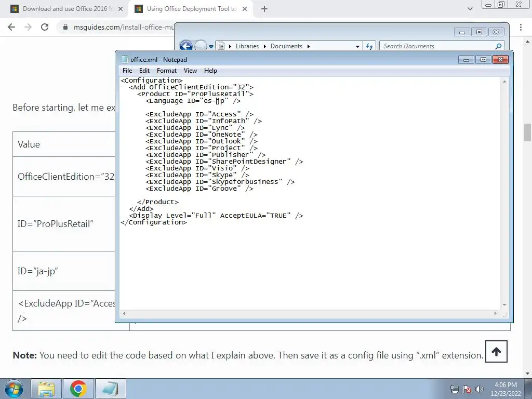532x399 pixels.
Task: Click Notepad horizontal scrollbar right arrow
Action: [495, 313]
